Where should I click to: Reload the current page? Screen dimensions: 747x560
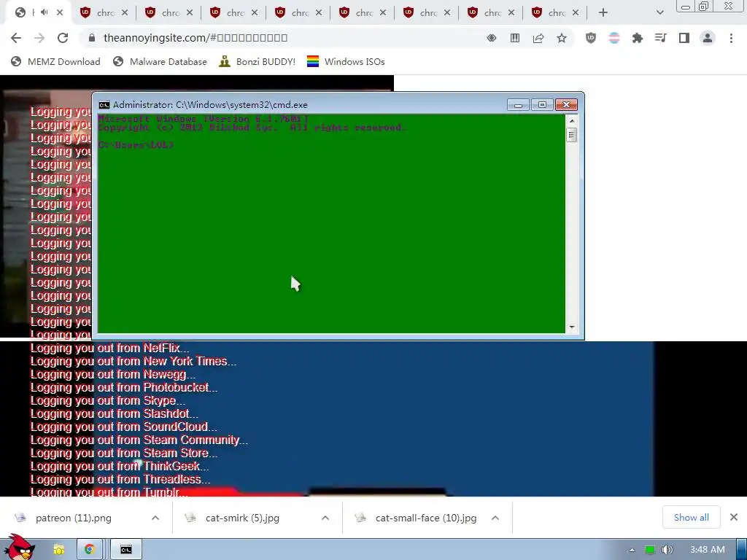pyautogui.click(x=63, y=38)
